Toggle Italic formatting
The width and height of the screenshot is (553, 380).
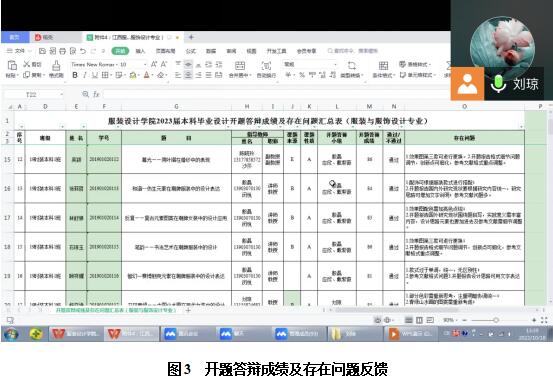pyautogui.click(x=85, y=75)
